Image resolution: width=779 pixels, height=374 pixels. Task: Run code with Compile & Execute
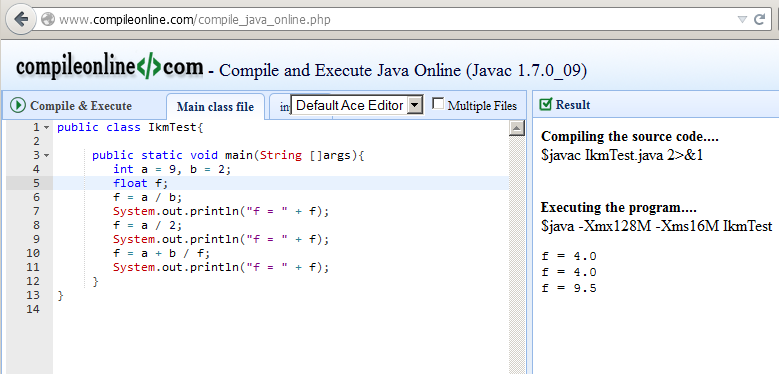[71, 106]
